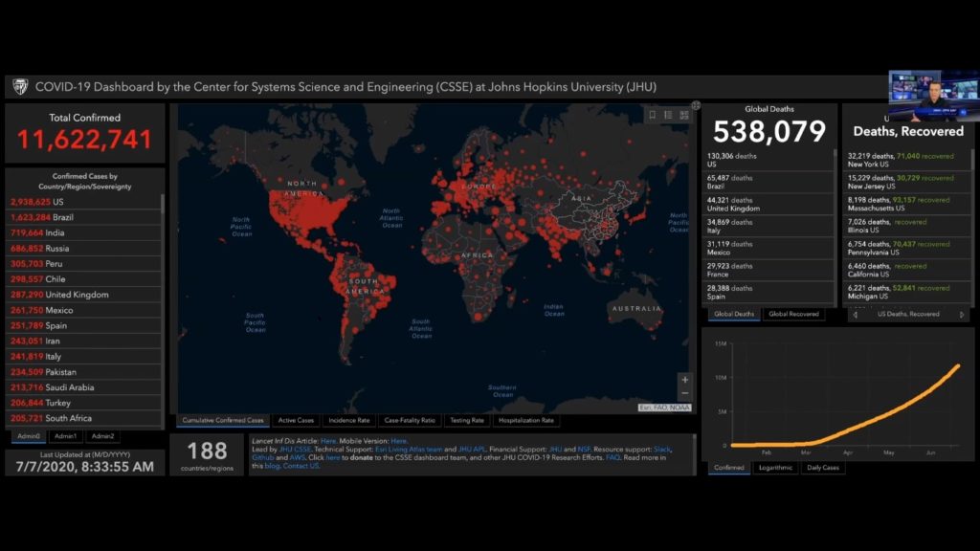
Task: Click the New York US deaths row
Action: pos(907,160)
